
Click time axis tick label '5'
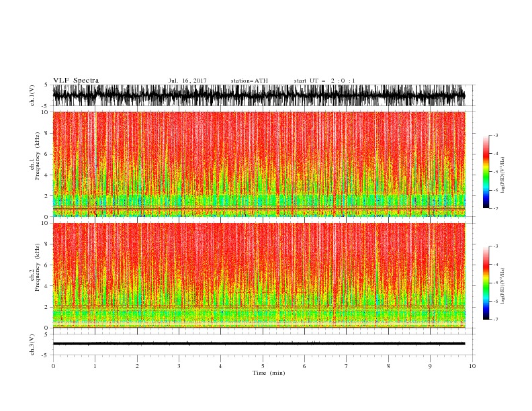click(263, 366)
